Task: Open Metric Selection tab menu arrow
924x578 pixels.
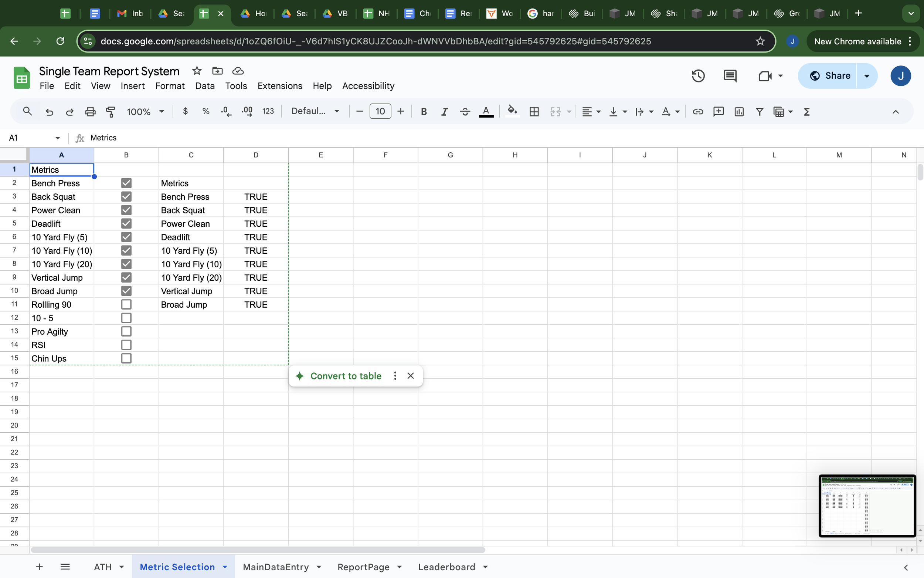Action: tap(225, 567)
